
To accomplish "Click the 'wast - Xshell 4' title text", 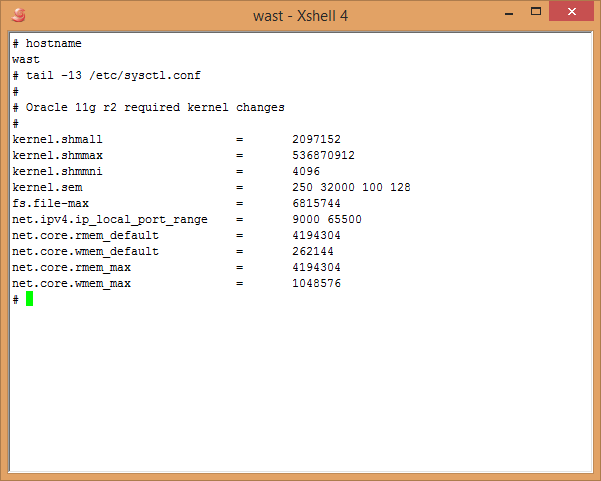I will pos(299,14).
